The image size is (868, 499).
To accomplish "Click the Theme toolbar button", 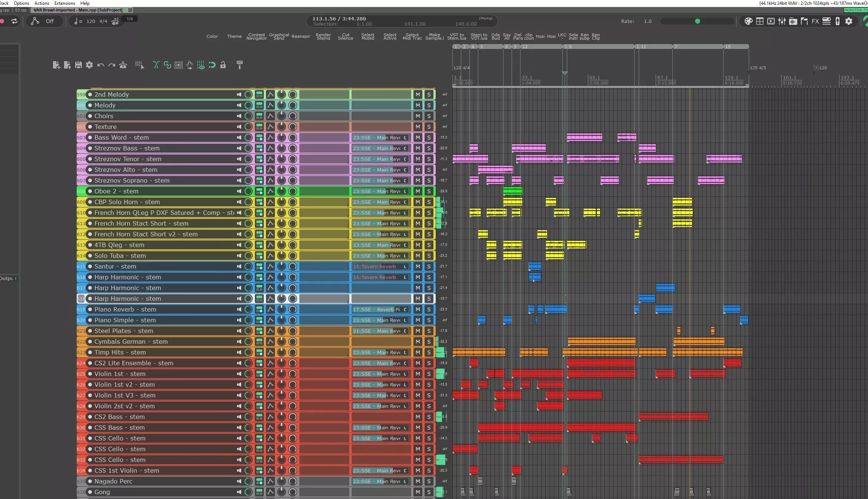I will (x=234, y=36).
